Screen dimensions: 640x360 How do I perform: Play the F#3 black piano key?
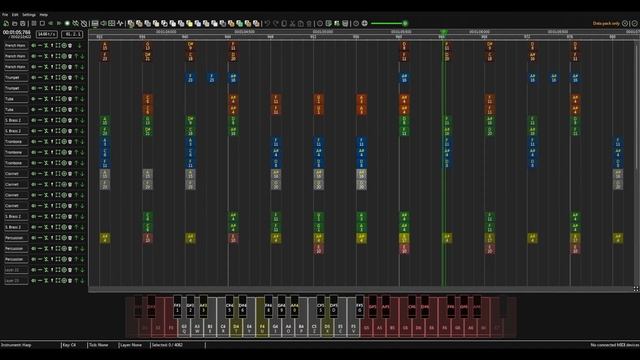coord(177,307)
